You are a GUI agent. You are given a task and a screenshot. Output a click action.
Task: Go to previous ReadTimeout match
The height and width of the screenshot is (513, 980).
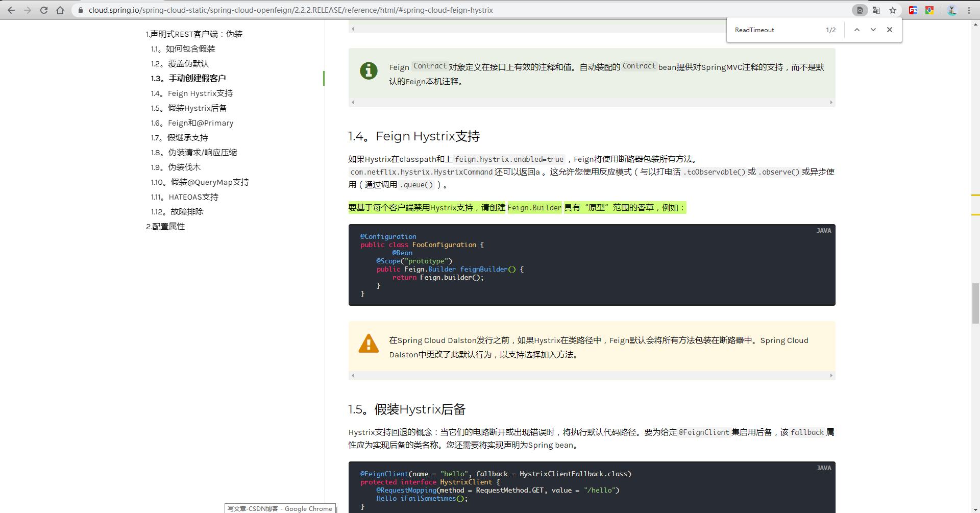point(857,30)
